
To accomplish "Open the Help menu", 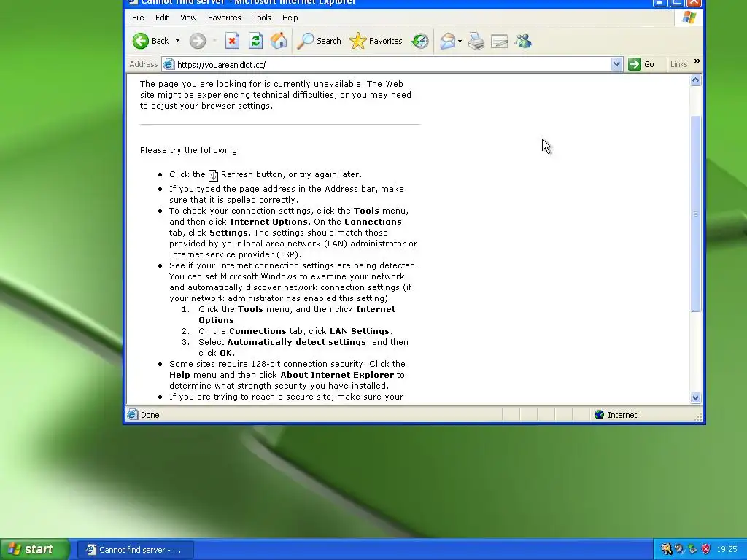I will tap(290, 17).
